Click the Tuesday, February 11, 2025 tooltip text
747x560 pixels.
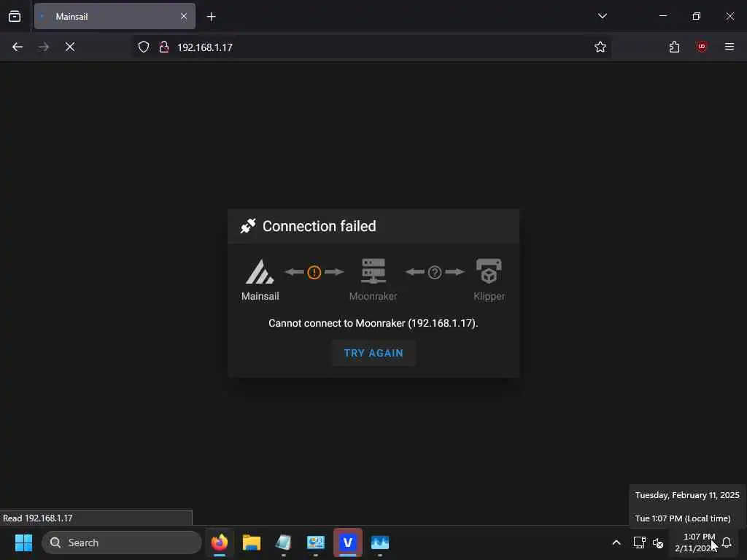pos(687,495)
